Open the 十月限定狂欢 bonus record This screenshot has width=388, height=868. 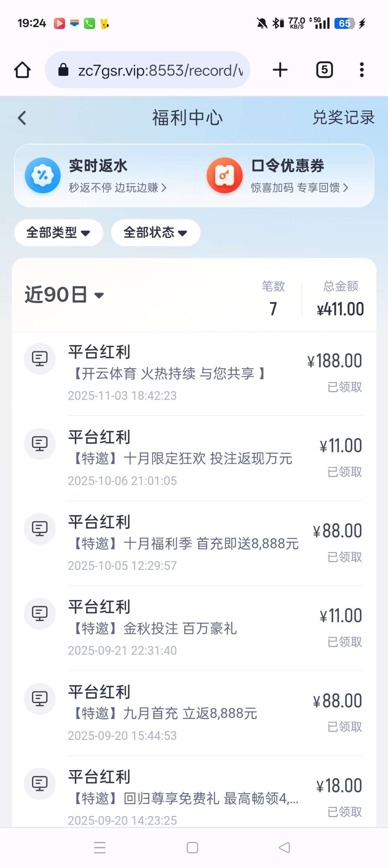point(194,458)
